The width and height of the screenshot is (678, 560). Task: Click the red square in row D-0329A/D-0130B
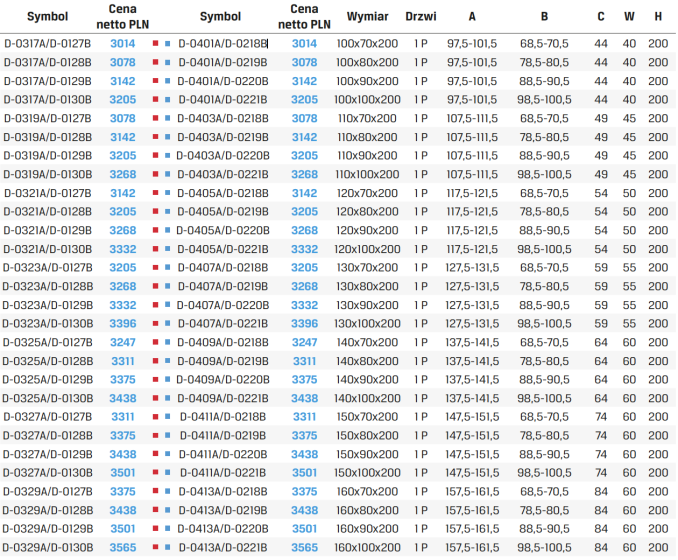click(x=156, y=547)
